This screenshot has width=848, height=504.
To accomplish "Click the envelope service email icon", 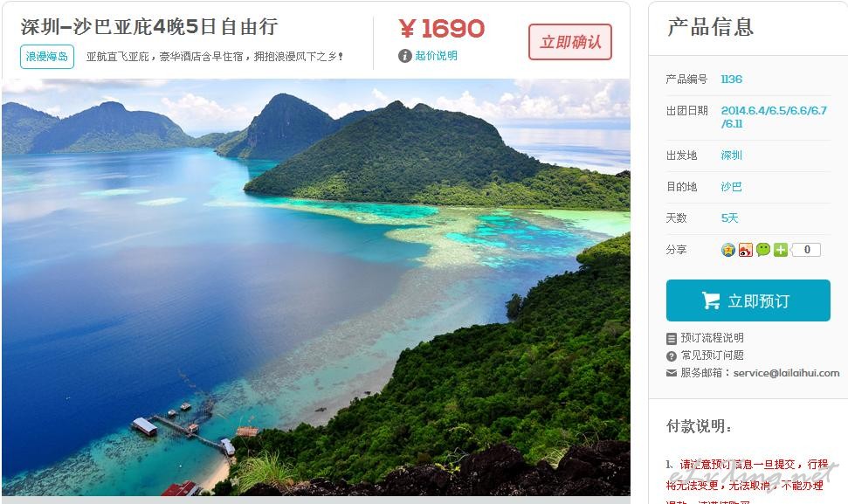I will 672,373.
